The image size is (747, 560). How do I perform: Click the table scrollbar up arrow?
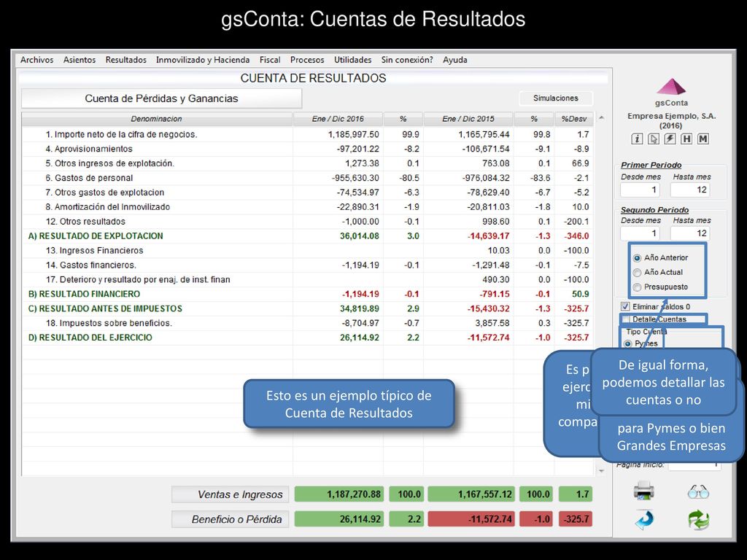pyautogui.click(x=601, y=117)
